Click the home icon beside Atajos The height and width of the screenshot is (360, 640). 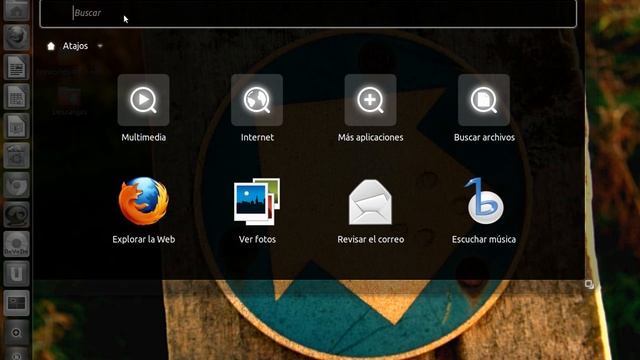pyautogui.click(x=51, y=46)
